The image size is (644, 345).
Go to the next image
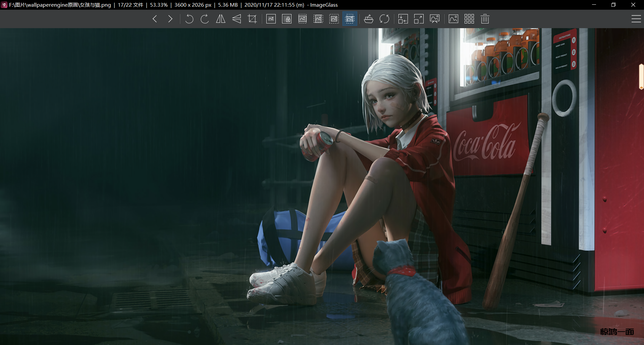pos(170,19)
